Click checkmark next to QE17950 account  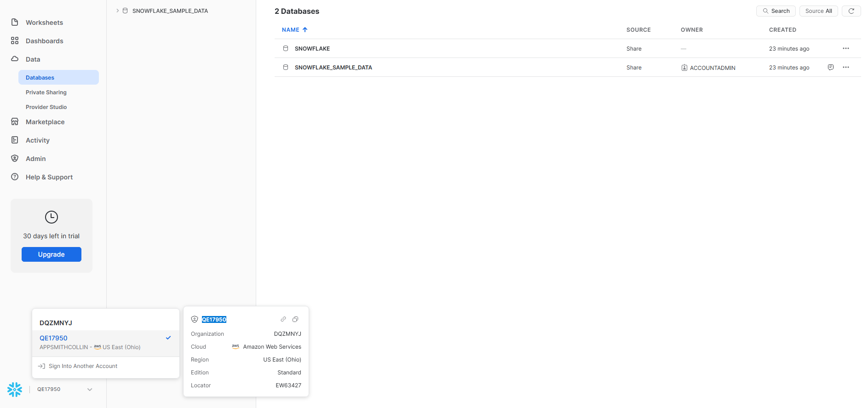tap(168, 338)
